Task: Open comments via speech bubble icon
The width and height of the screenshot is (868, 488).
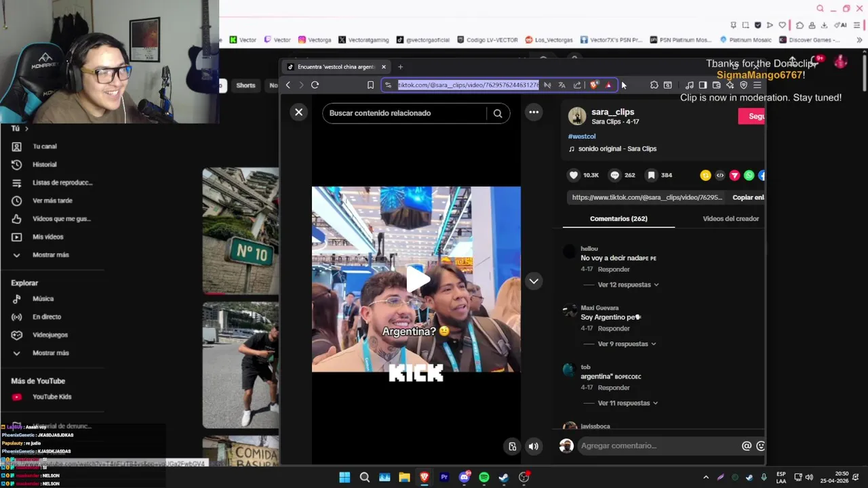Action: (x=614, y=175)
